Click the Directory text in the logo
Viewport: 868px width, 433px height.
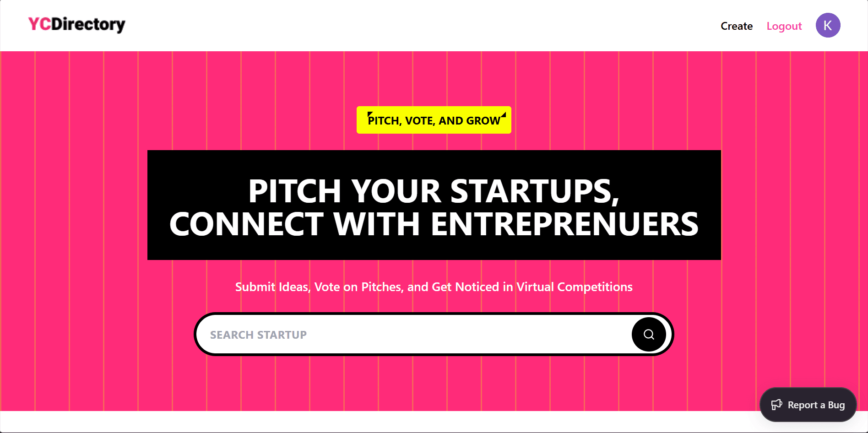88,24
